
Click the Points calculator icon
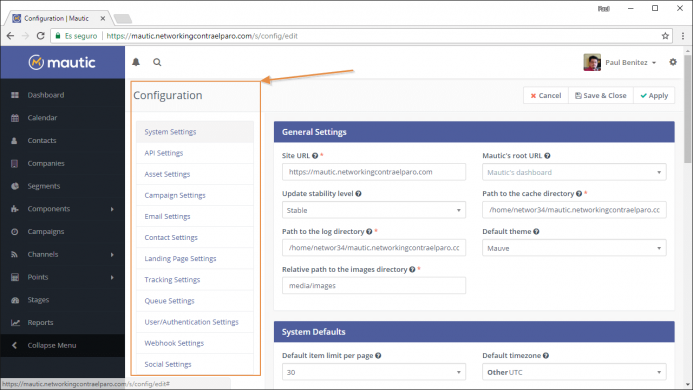click(15, 277)
